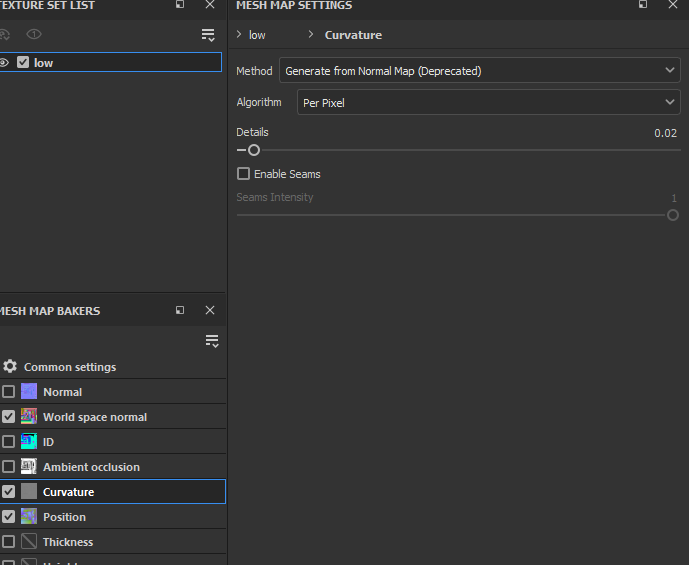The width and height of the screenshot is (689, 565).
Task: Open the Texture Set List options menu
Action: pyautogui.click(x=208, y=35)
